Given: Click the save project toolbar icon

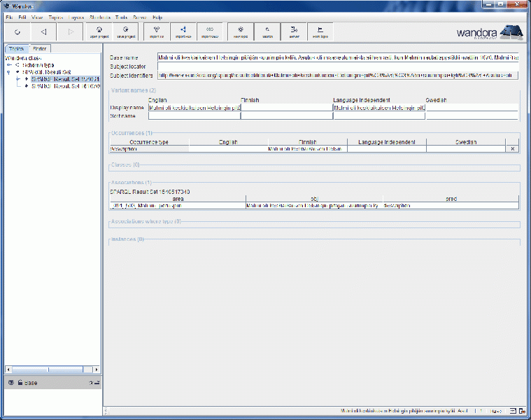Looking at the screenshot, I should 126,31.
